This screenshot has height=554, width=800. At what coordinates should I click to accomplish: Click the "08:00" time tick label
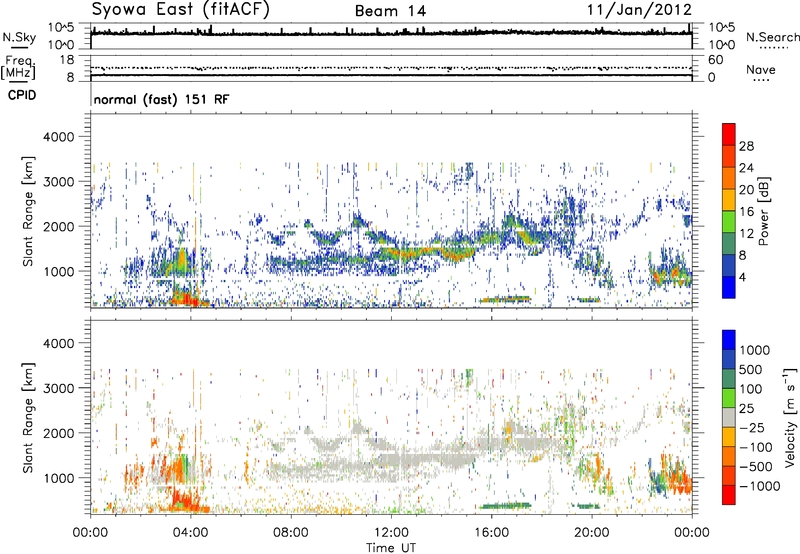point(291,533)
